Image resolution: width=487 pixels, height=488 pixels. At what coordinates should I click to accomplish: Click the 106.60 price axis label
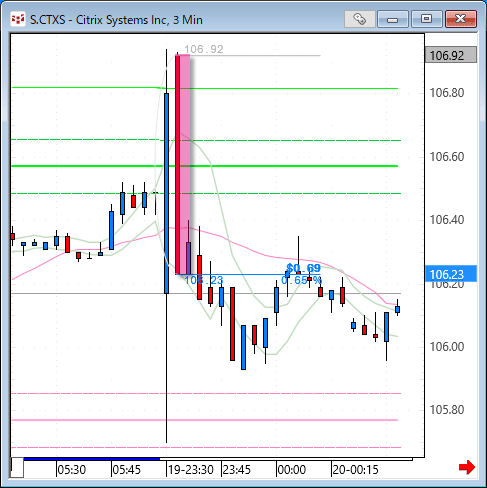coord(447,156)
